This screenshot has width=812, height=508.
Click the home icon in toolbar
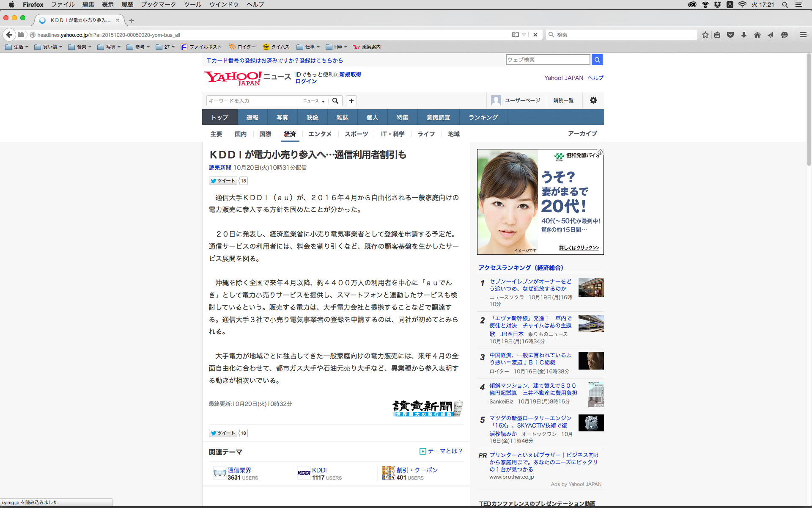pos(757,35)
